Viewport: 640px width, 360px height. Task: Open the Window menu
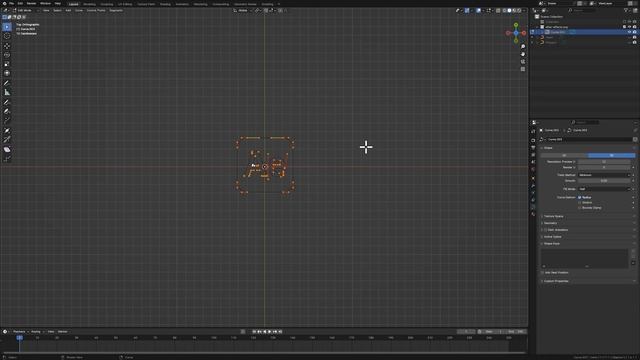point(45,3)
